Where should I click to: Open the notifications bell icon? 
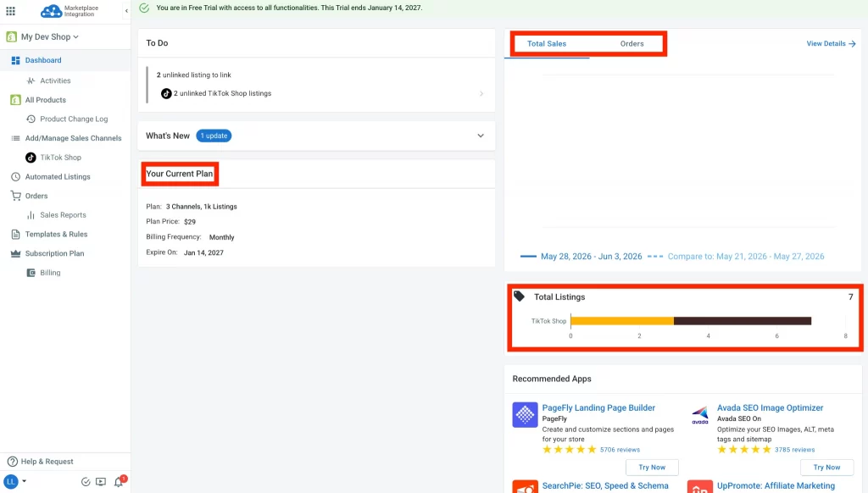[119, 482]
